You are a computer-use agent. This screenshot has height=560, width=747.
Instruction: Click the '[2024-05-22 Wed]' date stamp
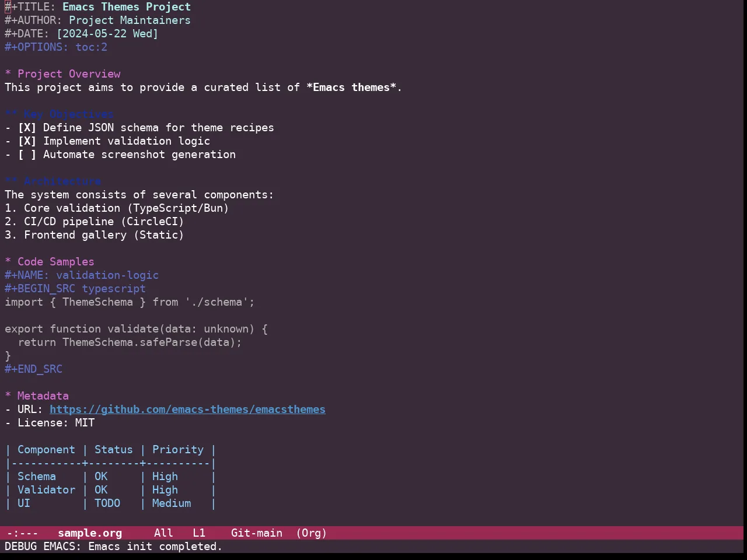coord(107,34)
